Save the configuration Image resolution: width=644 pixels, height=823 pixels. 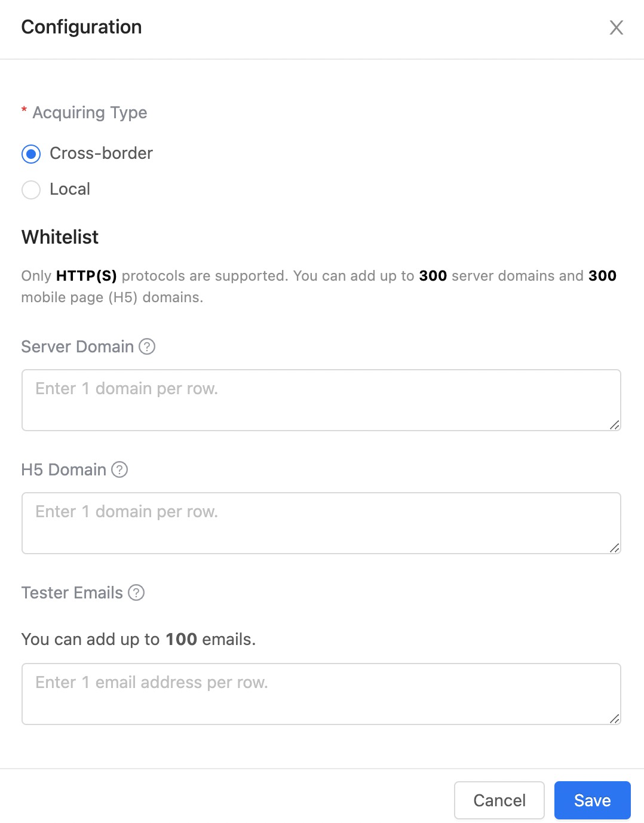tap(592, 800)
